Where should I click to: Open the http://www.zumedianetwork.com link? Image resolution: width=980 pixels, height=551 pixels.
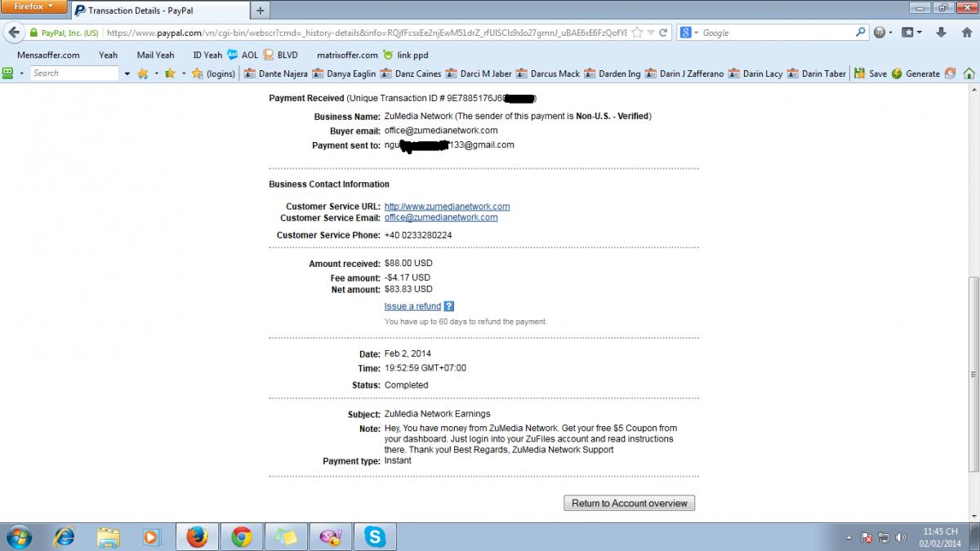pyautogui.click(x=448, y=207)
